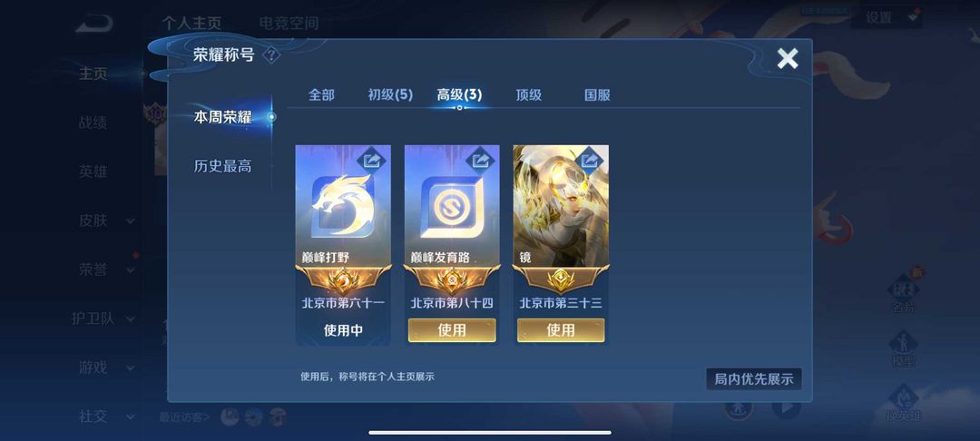The width and height of the screenshot is (980, 441).
Task: Click 局内优先展示 button
Action: (754, 379)
